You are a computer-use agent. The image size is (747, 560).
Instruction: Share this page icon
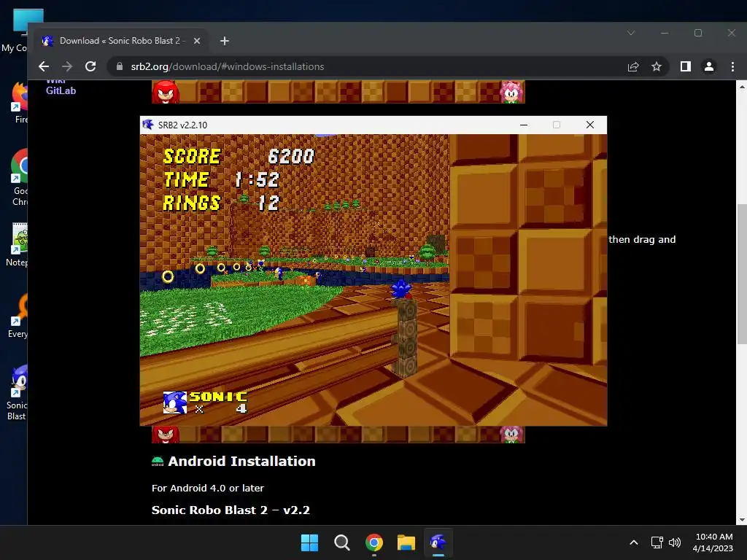point(633,66)
